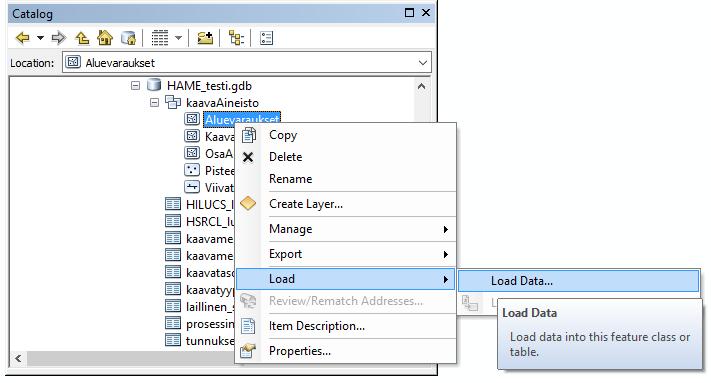Go to Default Geodatabase icon
The image size is (711, 383).
[x=128, y=38]
